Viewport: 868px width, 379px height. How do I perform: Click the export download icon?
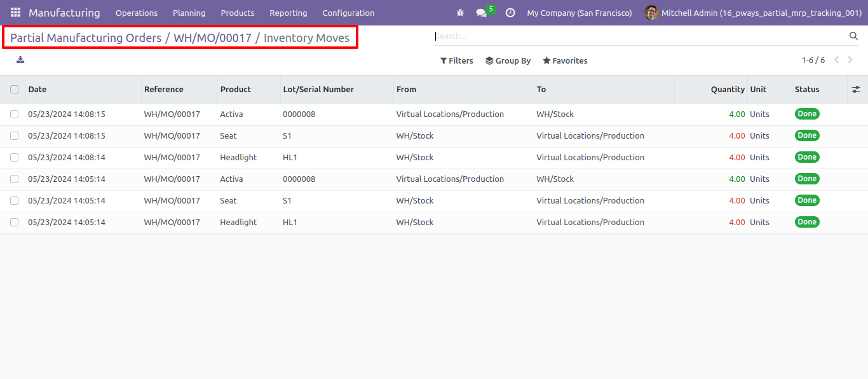20,60
